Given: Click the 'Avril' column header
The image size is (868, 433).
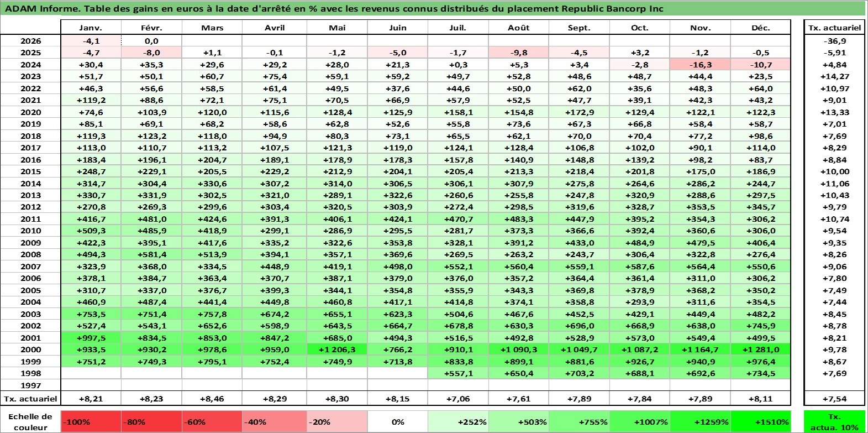Looking at the screenshot, I should [x=275, y=28].
